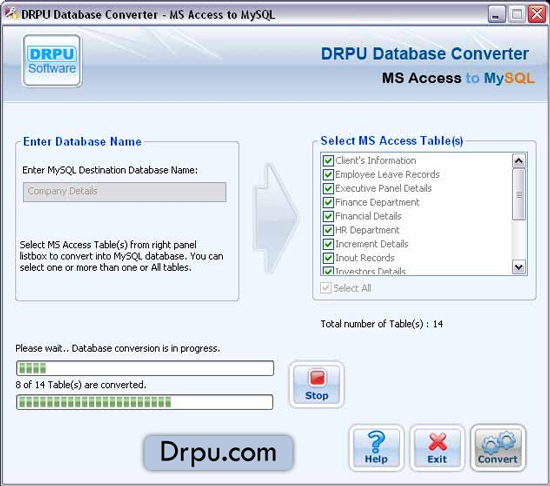Click the Drpu.com link banner
This screenshot has height=486, width=550.
(218, 453)
